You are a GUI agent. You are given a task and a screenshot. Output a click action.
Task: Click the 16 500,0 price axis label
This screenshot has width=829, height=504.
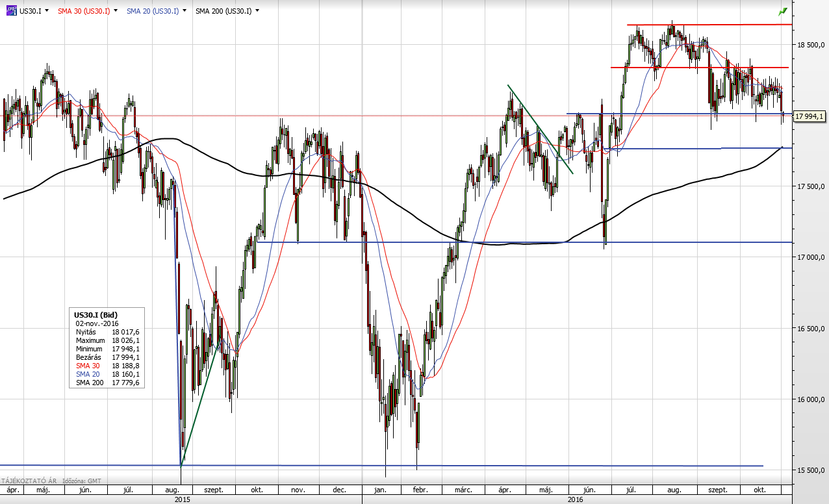point(811,329)
